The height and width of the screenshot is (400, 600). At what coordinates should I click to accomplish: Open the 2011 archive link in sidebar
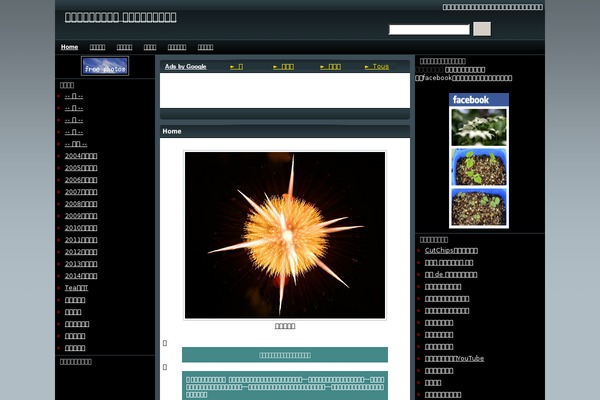(81, 240)
